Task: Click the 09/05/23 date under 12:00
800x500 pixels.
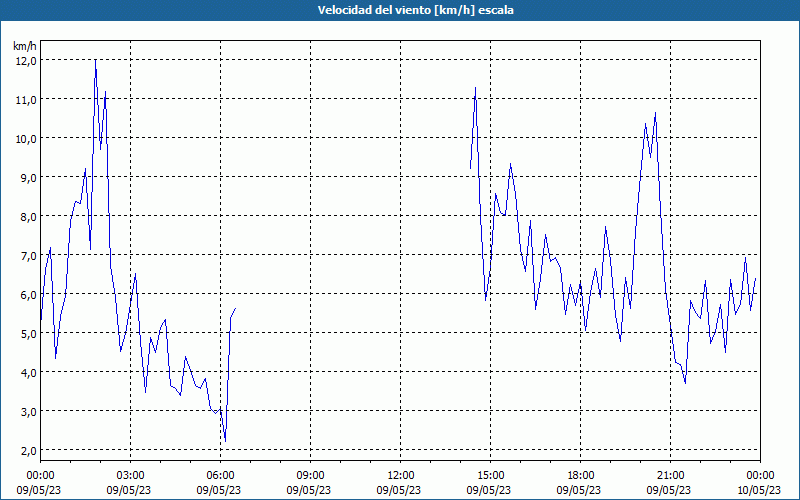Action: tap(399, 490)
